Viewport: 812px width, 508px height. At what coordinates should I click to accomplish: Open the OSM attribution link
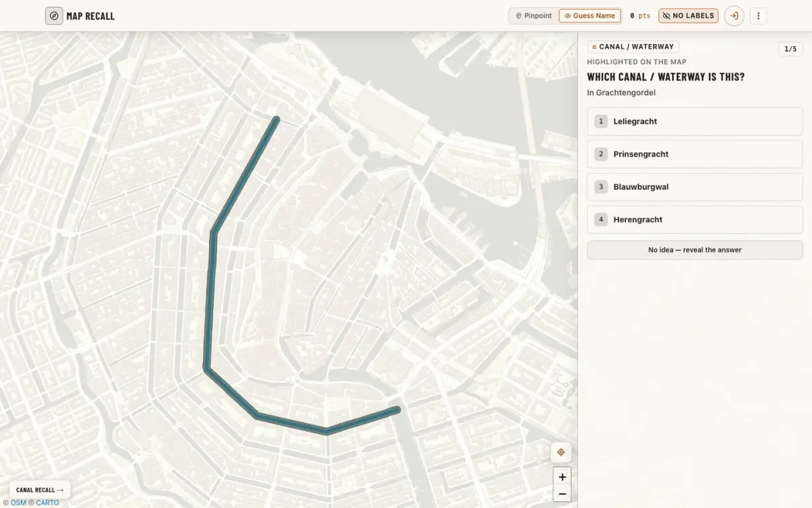[x=18, y=503]
